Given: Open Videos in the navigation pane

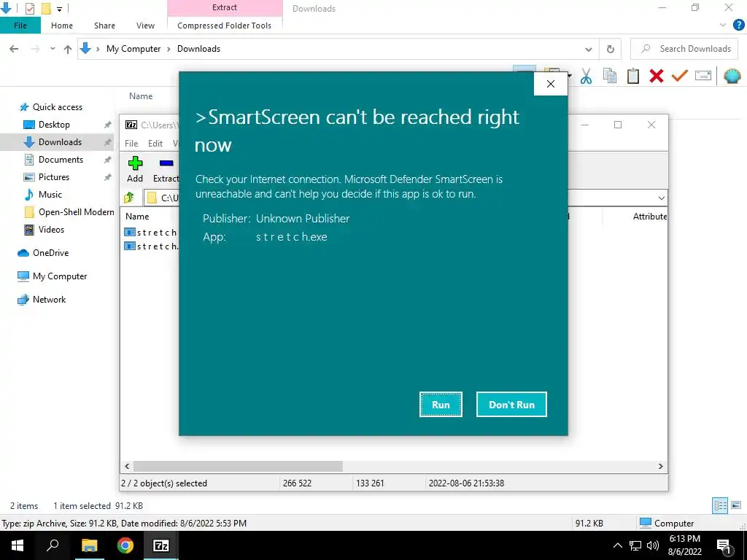Looking at the screenshot, I should [x=51, y=230].
